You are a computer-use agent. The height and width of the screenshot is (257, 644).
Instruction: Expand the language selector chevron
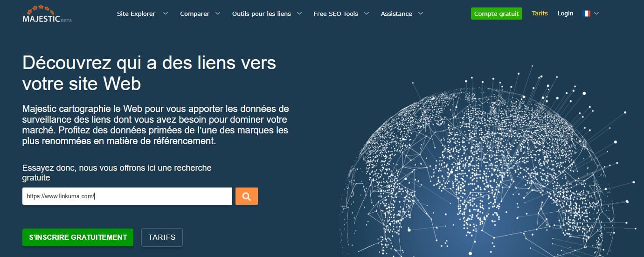point(596,14)
